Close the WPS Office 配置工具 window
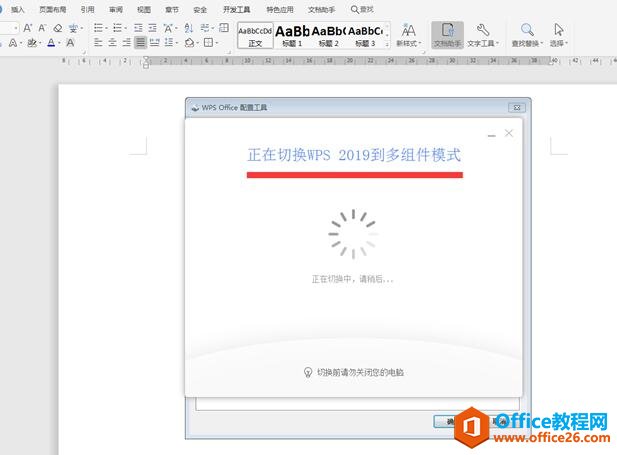The height and width of the screenshot is (455, 617). [x=517, y=107]
